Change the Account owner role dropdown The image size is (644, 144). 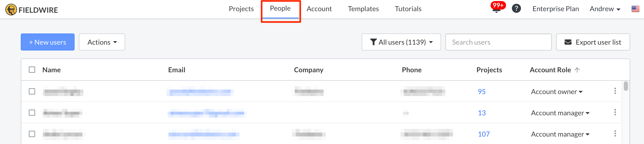click(x=557, y=92)
